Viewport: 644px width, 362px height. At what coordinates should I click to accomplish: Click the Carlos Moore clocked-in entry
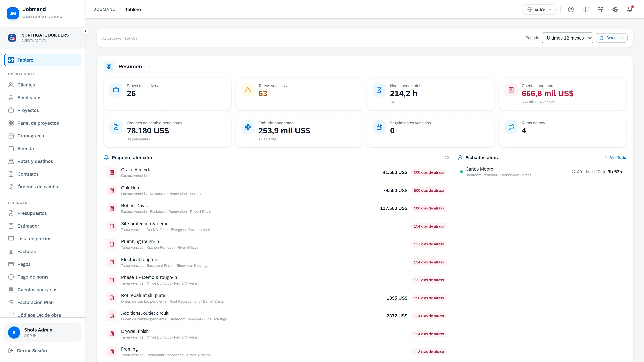[542, 172]
